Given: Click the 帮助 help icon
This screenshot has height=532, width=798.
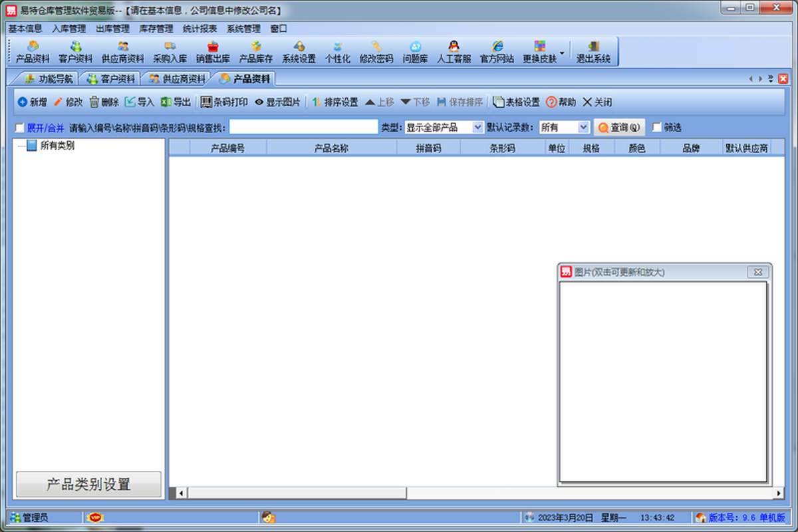Looking at the screenshot, I should (551, 102).
